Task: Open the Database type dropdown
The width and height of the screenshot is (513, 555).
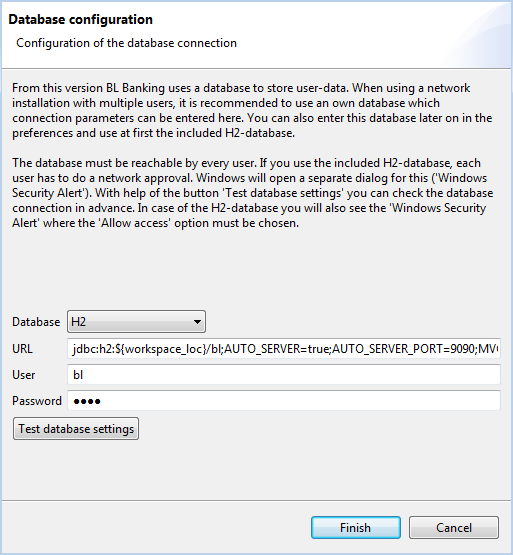Action: tap(136, 321)
